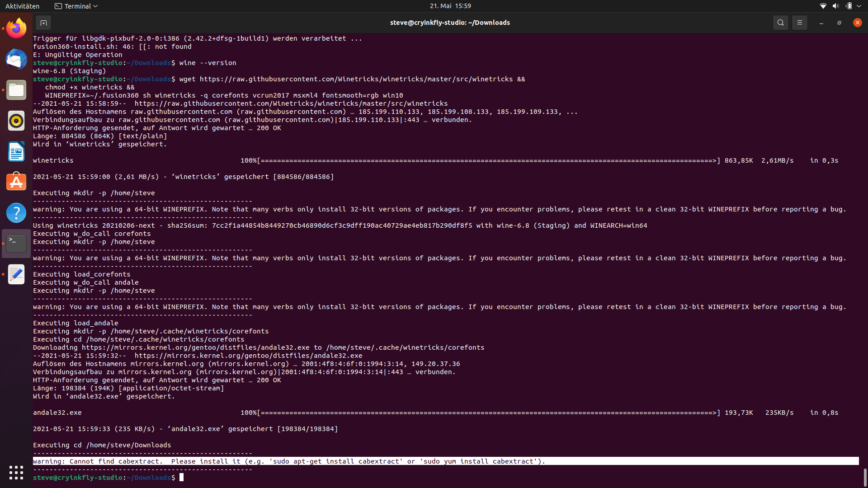
Task: Open Thunderbird mail from dock
Action: pos(16,59)
